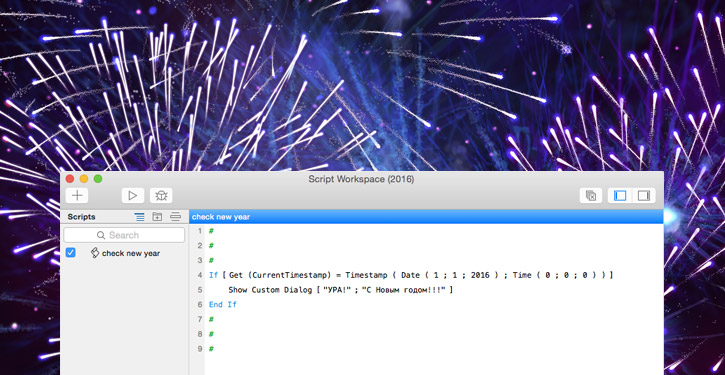Click the new folder icon in Scripts header
Viewport: 725px width, 375px height.
point(157,217)
